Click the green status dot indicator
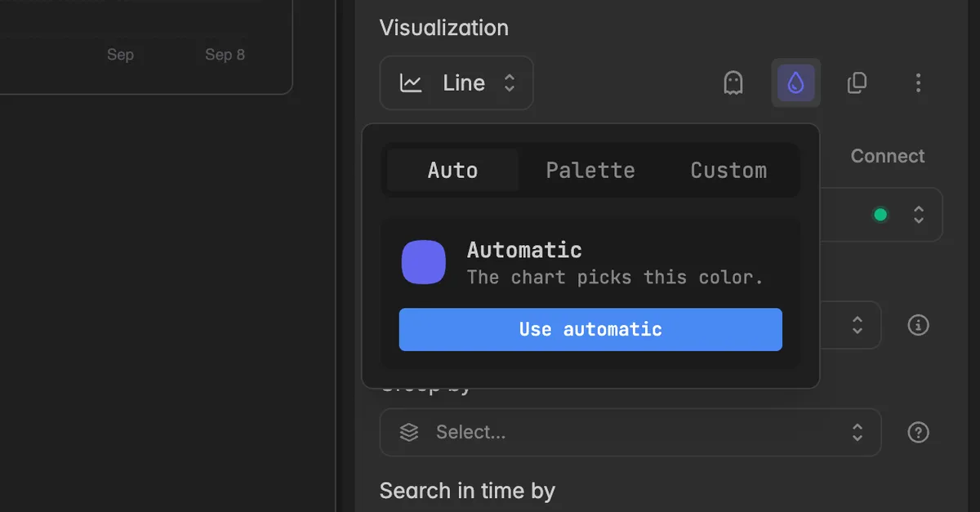Image resolution: width=980 pixels, height=512 pixels. (x=880, y=215)
